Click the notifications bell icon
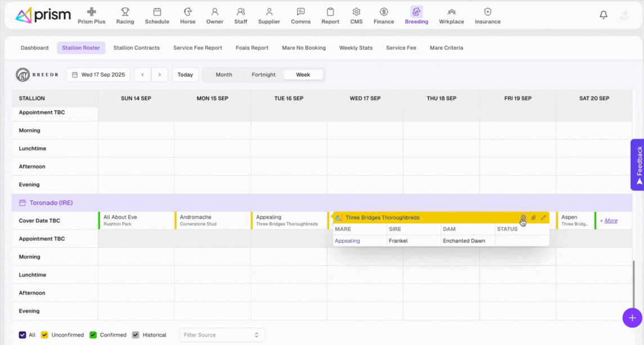The image size is (644, 345). click(603, 15)
